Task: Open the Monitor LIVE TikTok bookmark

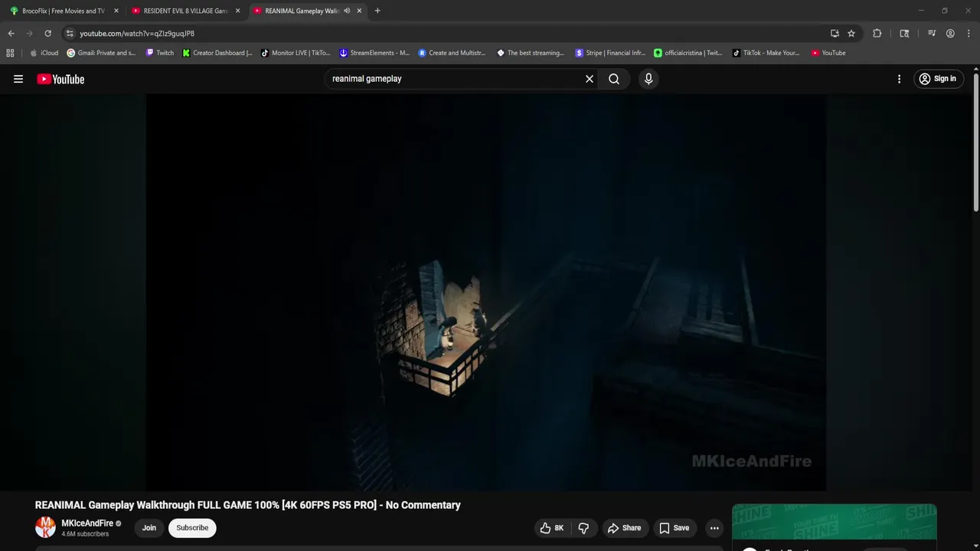Action: point(296,53)
